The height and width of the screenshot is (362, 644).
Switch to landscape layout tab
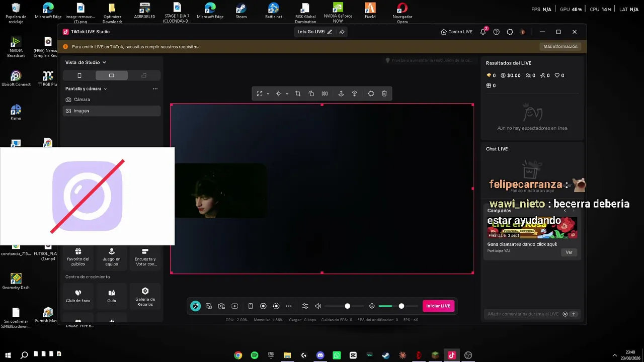point(112,75)
